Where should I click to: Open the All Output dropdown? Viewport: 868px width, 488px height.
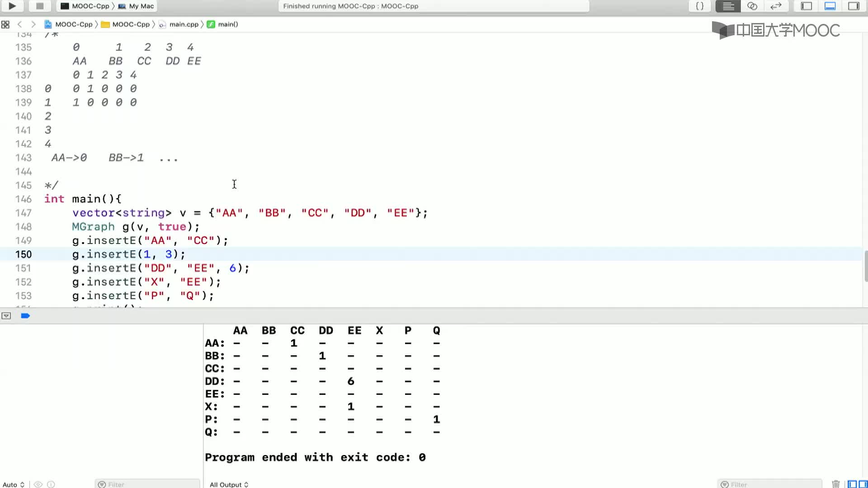coord(229,484)
